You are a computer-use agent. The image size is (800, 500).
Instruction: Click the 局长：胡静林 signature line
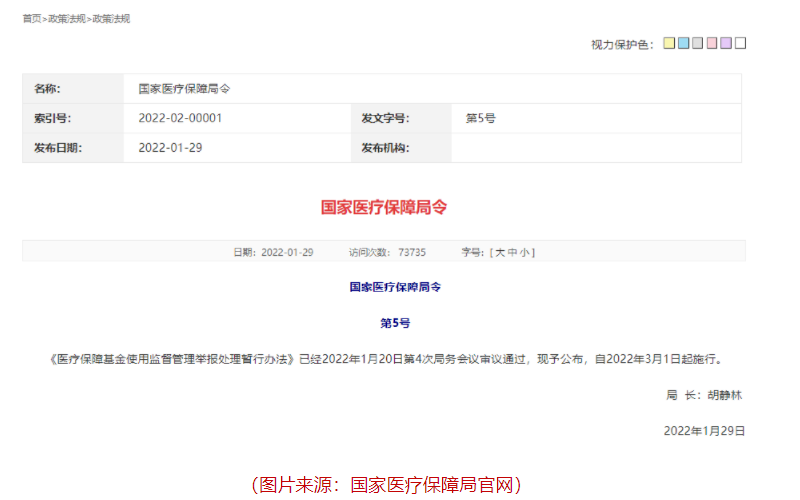click(704, 395)
